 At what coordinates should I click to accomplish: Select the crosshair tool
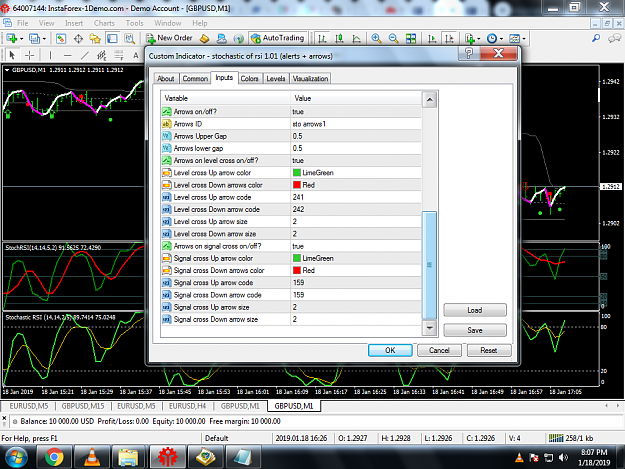pyautogui.click(x=29, y=55)
